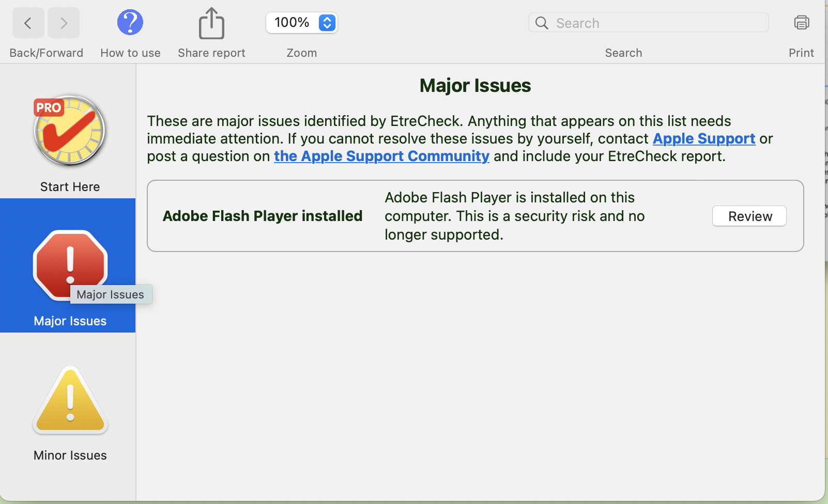The width and height of the screenshot is (828, 504).
Task: Click the How to use toolbar label
Action: click(130, 53)
